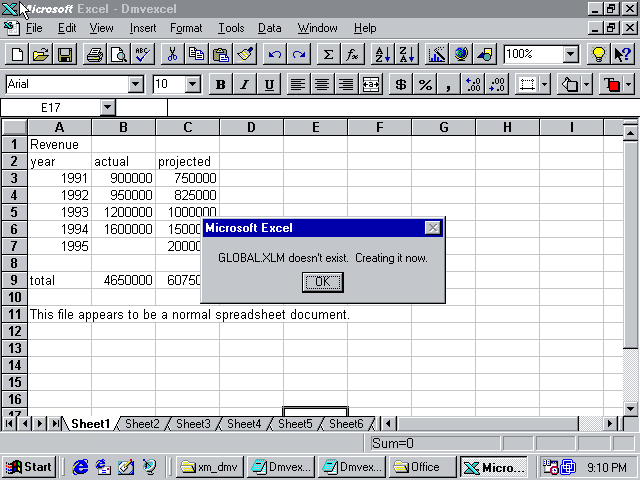
Task: Increase decimal places
Action: pyautogui.click(x=473, y=84)
